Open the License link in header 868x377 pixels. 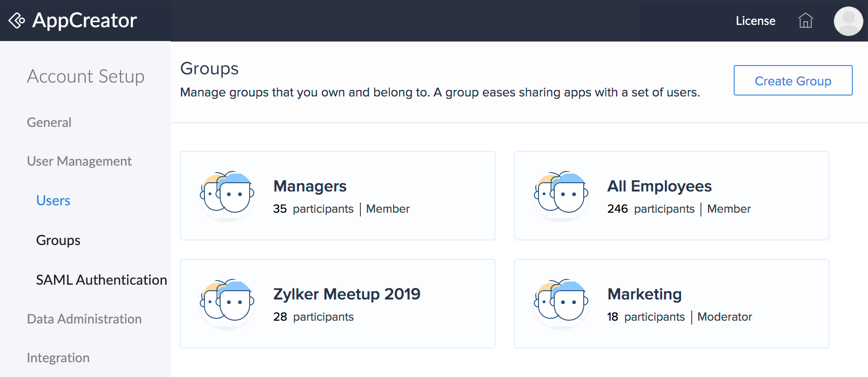(x=755, y=21)
